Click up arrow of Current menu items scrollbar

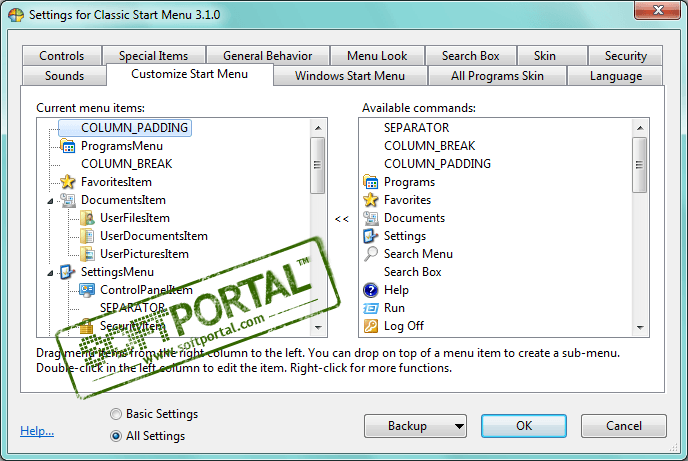pos(318,128)
